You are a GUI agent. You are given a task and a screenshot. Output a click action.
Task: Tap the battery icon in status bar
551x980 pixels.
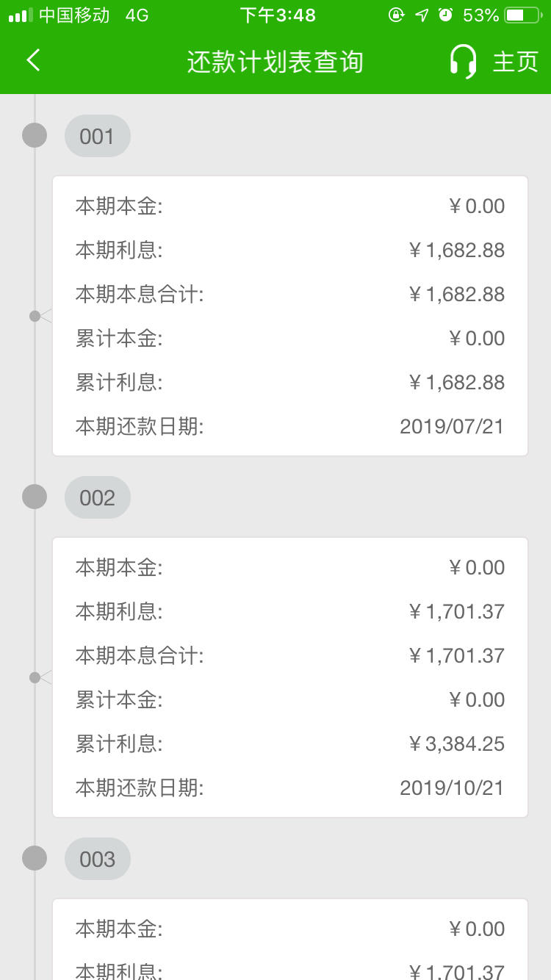click(x=522, y=15)
